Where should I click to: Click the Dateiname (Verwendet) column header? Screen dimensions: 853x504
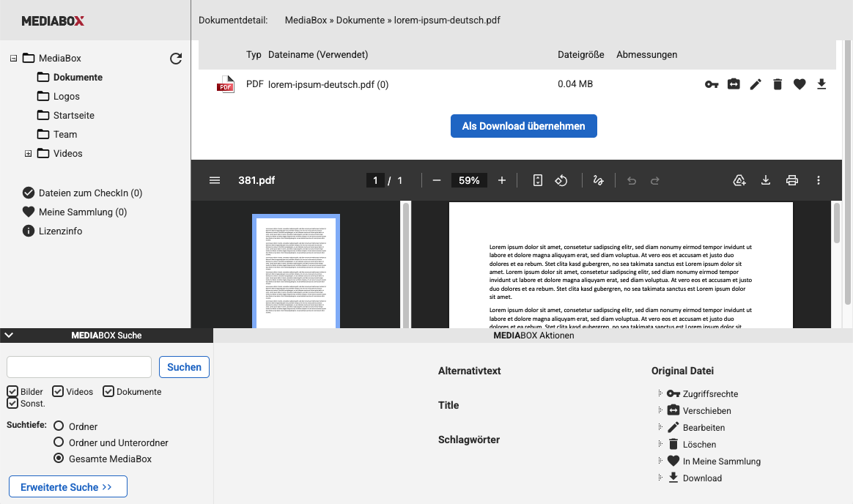(318, 54)
